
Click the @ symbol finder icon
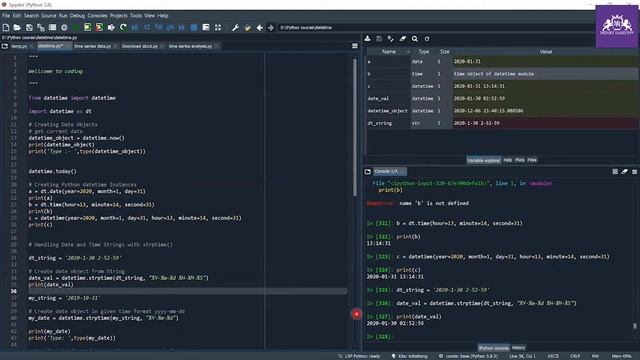pos(64,27)
